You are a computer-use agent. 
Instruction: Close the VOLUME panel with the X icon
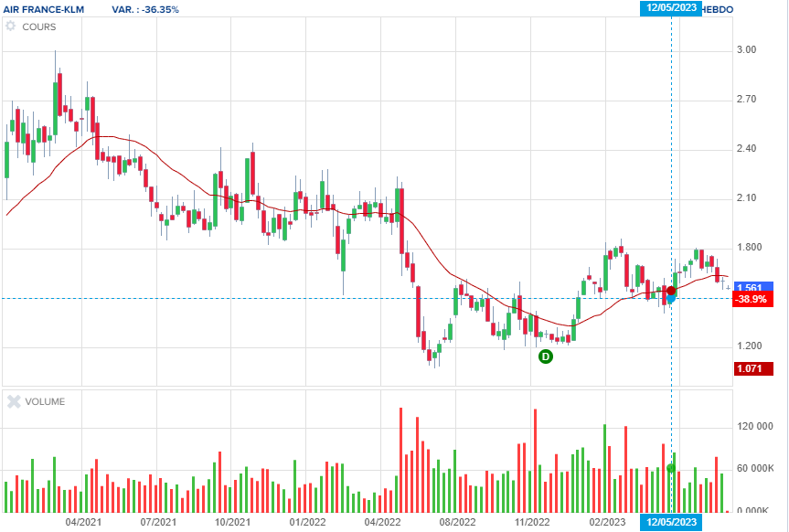click(11, 401)
